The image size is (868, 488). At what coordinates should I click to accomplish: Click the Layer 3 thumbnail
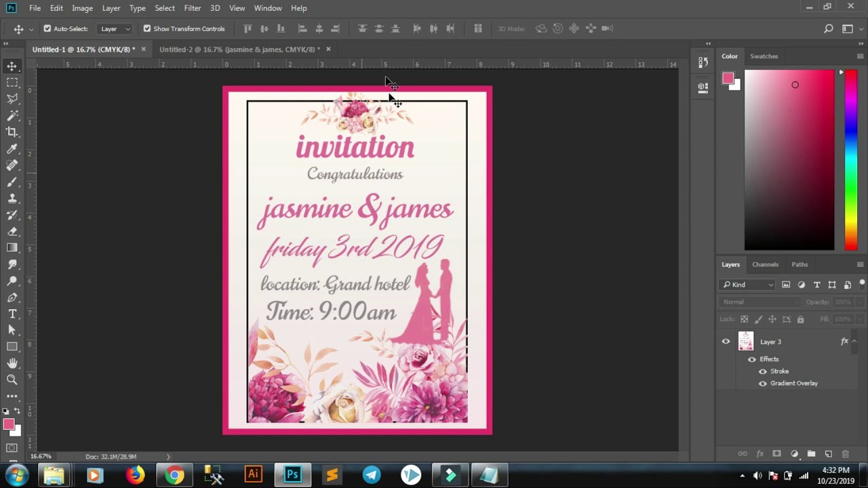(745, 341)
